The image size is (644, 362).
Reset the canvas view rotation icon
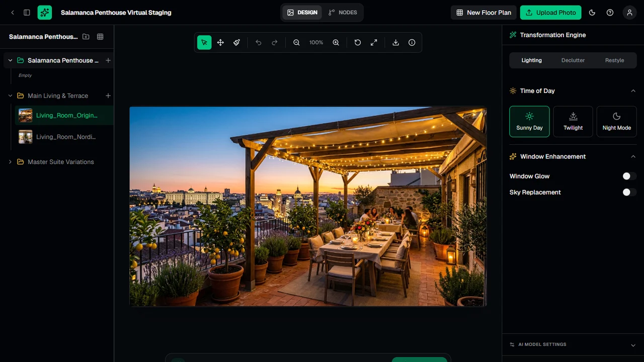pyautogui.click(x=358, y=43)
